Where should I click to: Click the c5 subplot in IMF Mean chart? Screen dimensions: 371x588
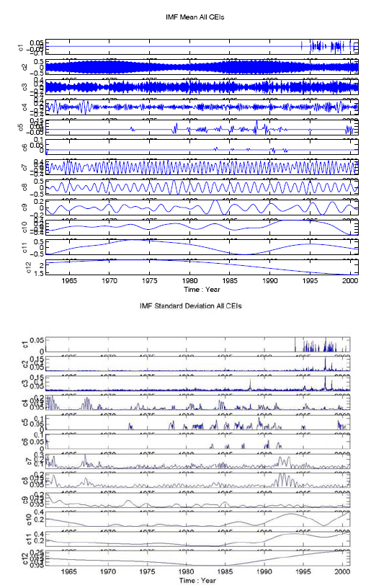click(x=202, y=127)
